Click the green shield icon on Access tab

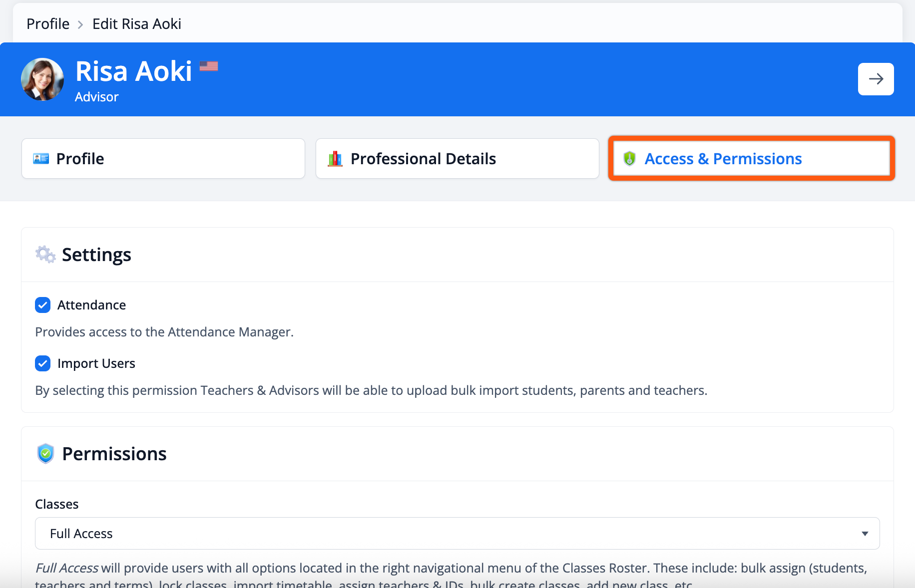point(629,159)
